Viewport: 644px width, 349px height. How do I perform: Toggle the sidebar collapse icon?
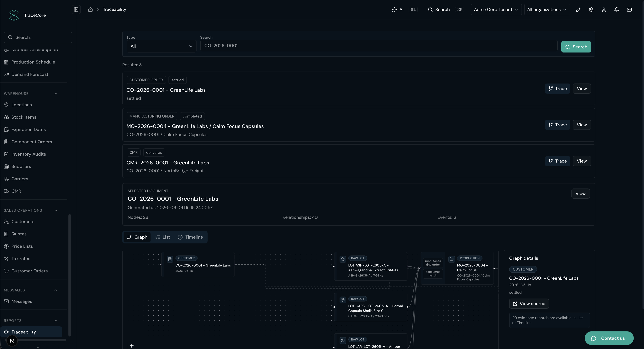[76, 10]
